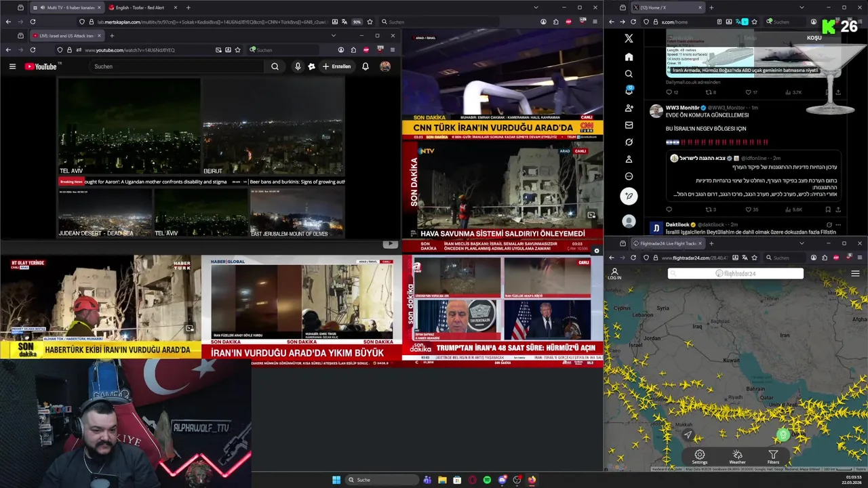Image resolution: width=868 pixels, height=488 pixels.
Task: Click Flightradar24 LOG IN button
Action: pyautogui.click(x=614, y=274)
